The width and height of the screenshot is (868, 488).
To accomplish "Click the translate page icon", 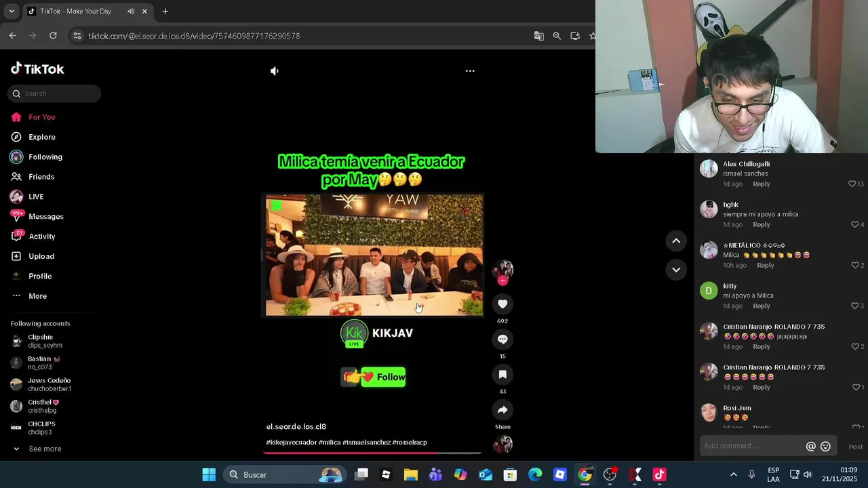I will pos(539,36).
